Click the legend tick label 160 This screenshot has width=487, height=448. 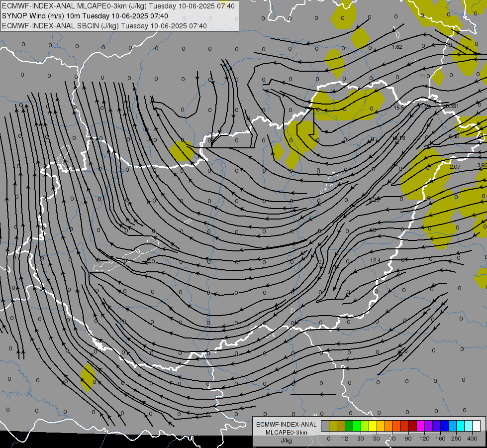(x=440, y=439)
